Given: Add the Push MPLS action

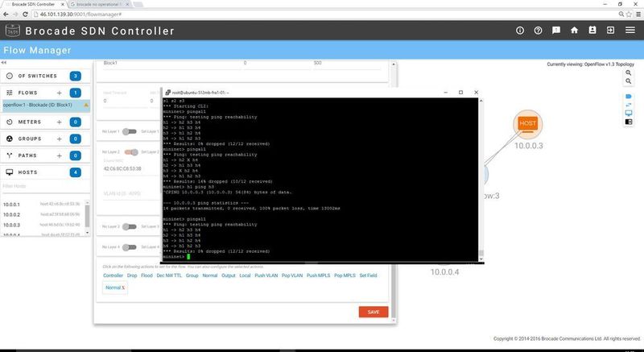Looking at the screenshot, I should click(318, 275).
